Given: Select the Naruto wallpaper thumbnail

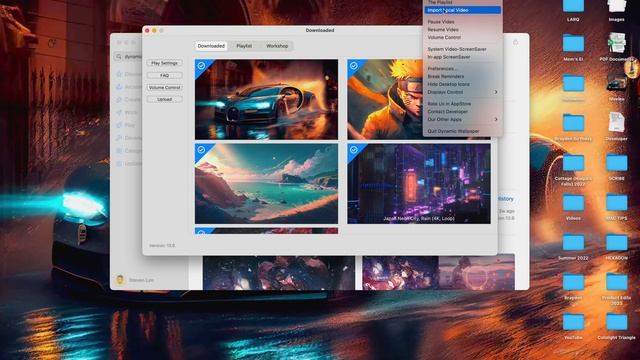Looking at the screenshot, I should [x=385, y=99].
